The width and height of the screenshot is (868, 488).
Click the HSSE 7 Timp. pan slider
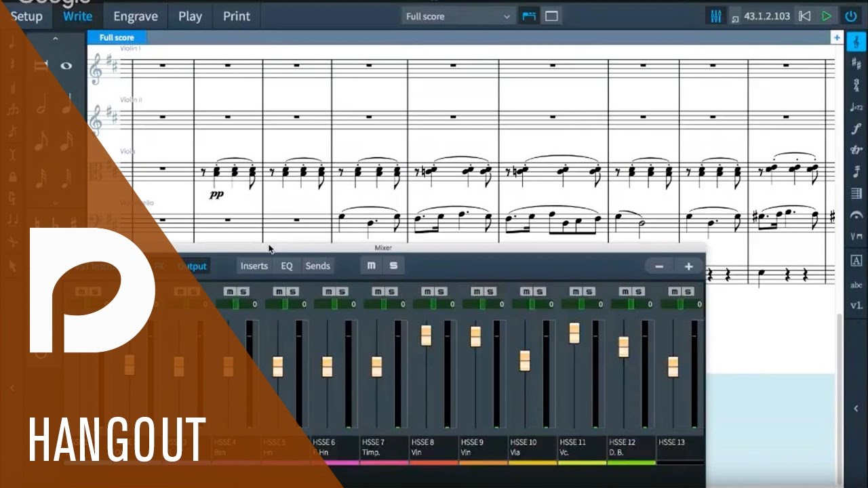coord(384,304)
